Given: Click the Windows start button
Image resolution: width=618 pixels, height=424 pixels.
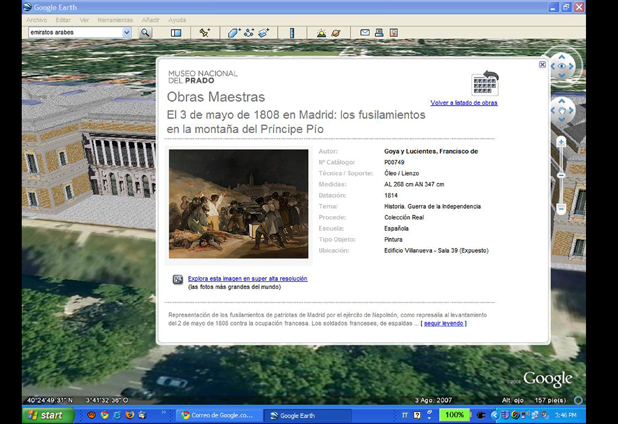Looking at the screenshot, I should click(x=48, y=415).
